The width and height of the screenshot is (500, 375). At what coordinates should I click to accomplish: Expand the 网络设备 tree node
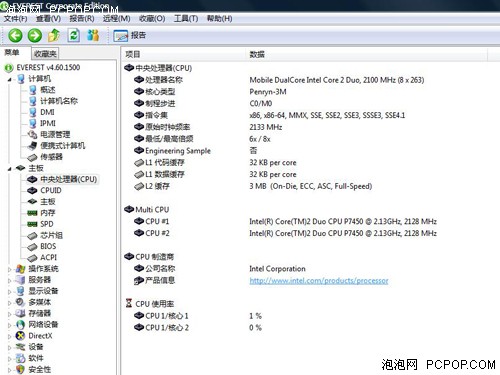[x=10, y=325]
